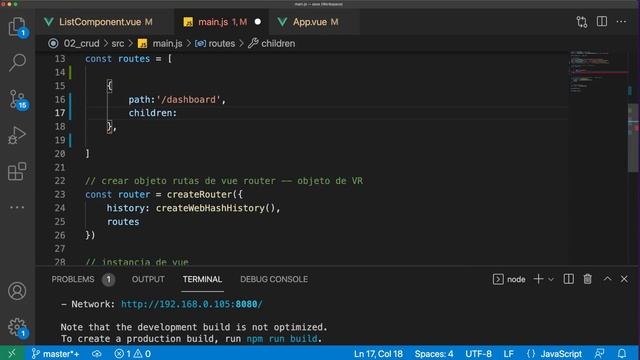Screen dimensions: 640x360
Task: Kill terminal with trash icon
Action: 587,279
